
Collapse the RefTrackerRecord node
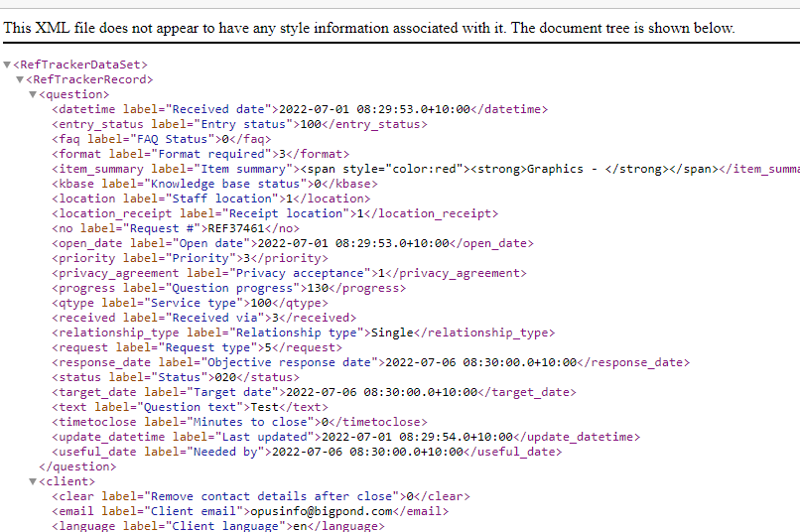(x=20, y=79)
